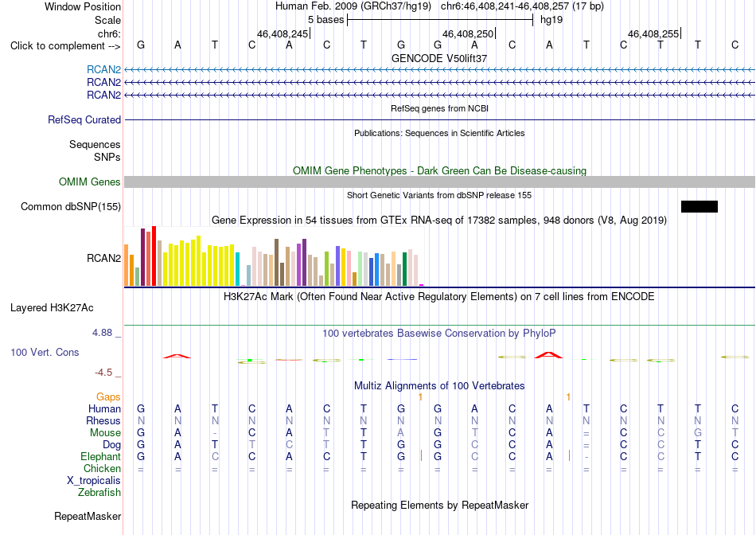The height and width of the screenshot is (535, 756).
Task: Click the 'RefSeq genes from NCBI' title
Action: [440, 108]
